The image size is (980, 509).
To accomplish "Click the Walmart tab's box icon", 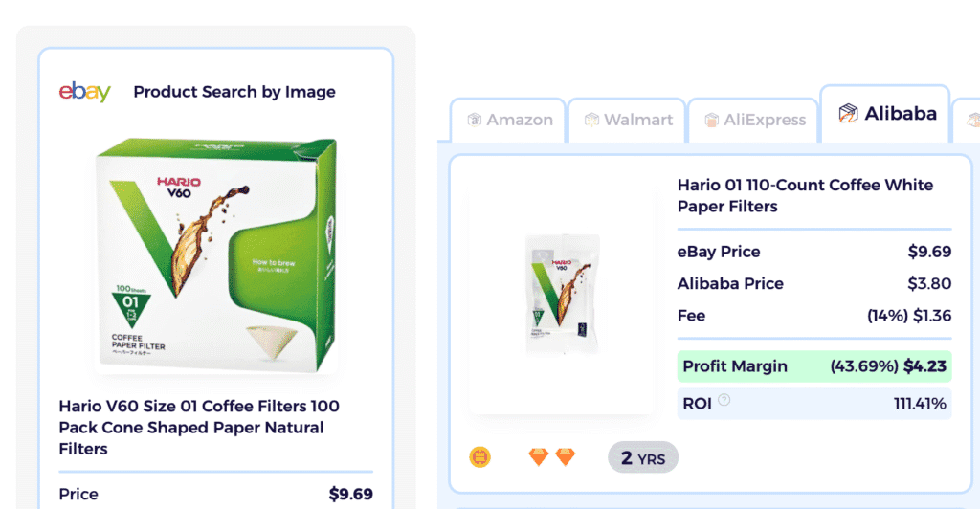I will (592, 120).
